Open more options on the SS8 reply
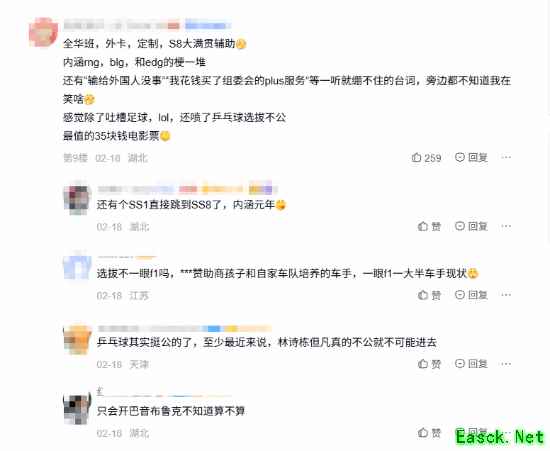Screen dimensions: 550x451 [x=506, y=226]
